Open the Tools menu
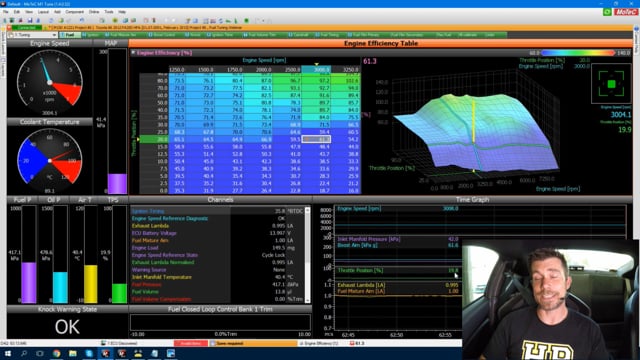 [109, 12]
